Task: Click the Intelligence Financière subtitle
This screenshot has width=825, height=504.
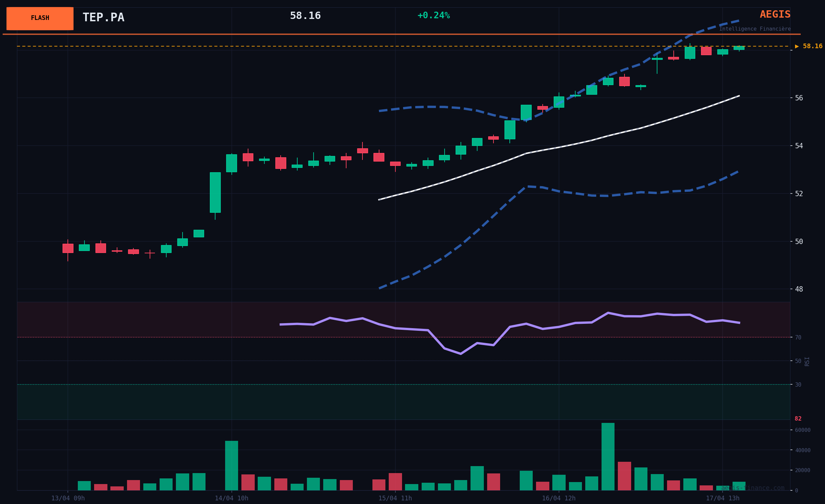Action: pyautogui.click(x=755, y=29)
